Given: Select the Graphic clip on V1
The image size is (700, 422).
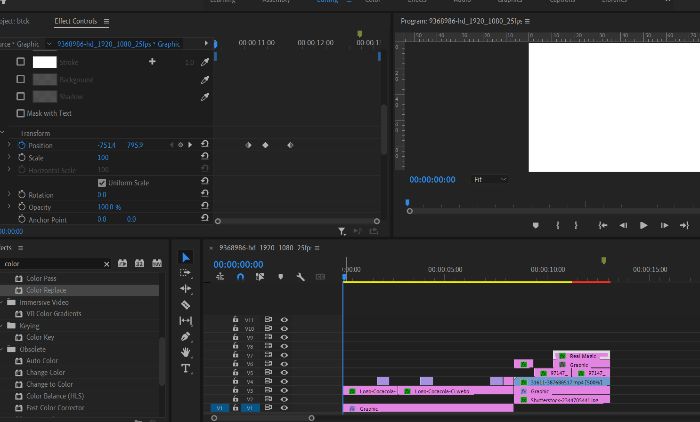Looking at the screenshot, I should [x=428, y=408].
